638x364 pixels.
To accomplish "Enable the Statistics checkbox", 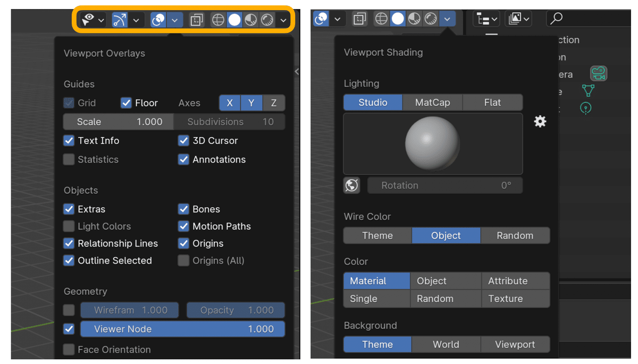I will pos(69,159).
